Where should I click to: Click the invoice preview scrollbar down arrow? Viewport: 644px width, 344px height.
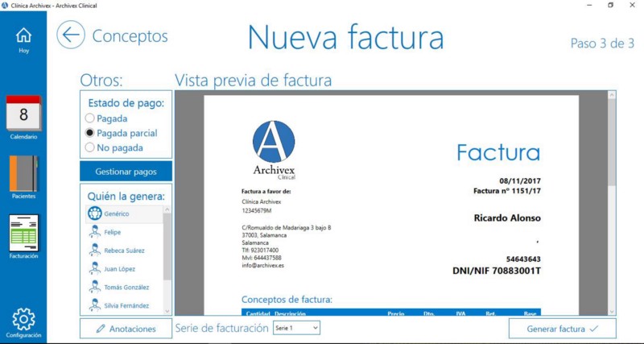612,312
